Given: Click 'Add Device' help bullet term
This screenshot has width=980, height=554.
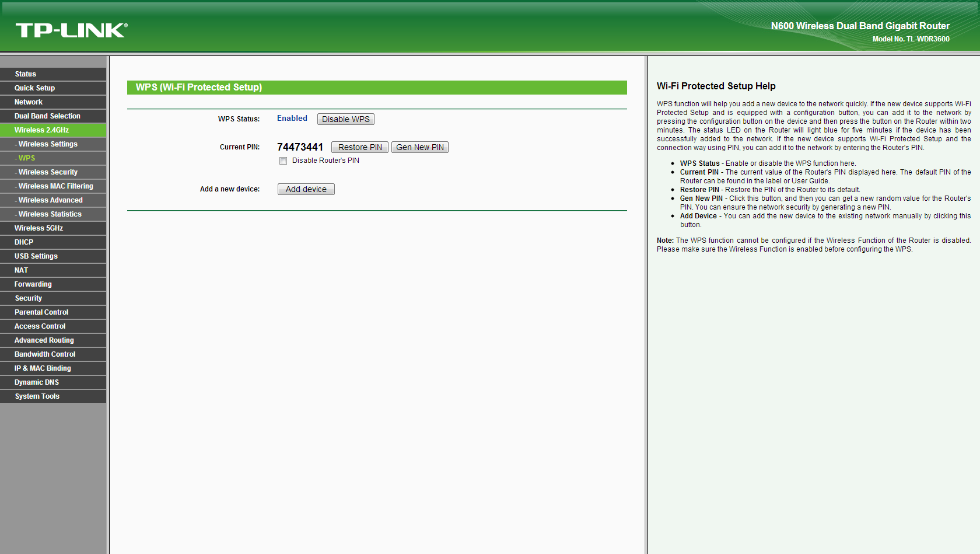Looking at the screenshot, I should [x=698, y=216].
